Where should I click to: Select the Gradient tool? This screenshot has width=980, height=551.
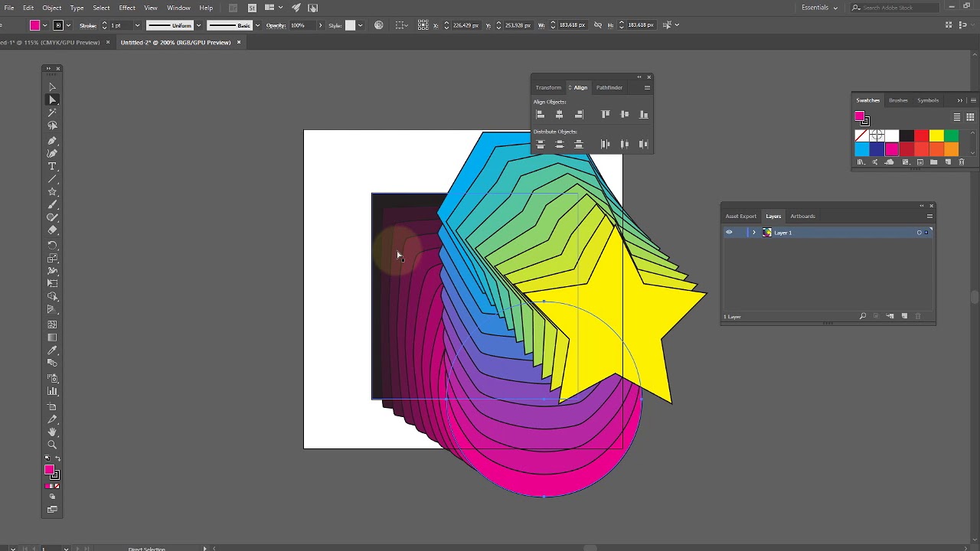coord(52,337)
